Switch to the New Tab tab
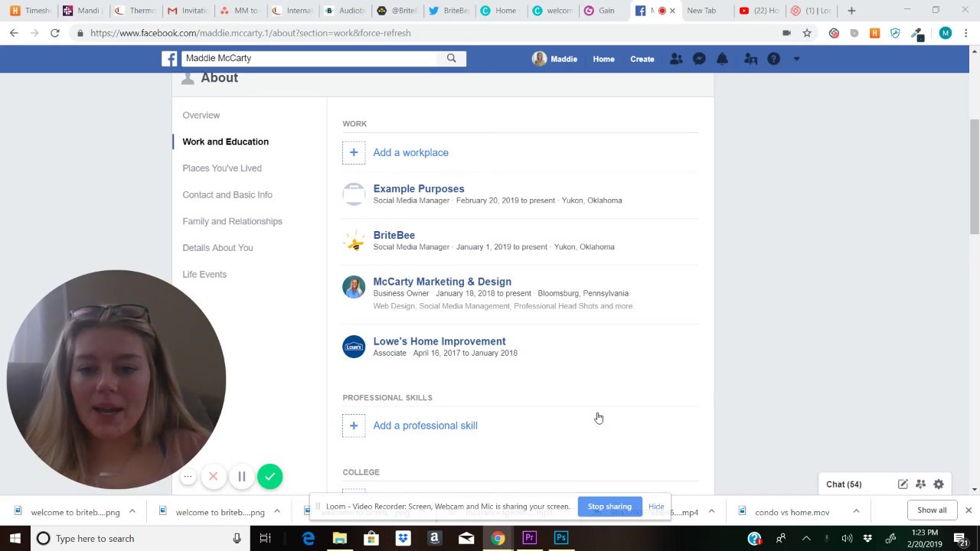 (701, 11)
